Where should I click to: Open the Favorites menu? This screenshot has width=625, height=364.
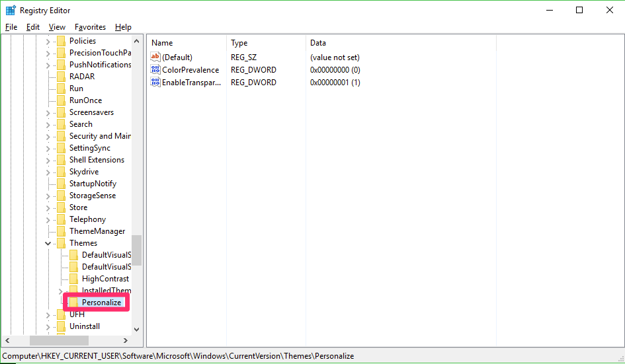pos(90,27)
